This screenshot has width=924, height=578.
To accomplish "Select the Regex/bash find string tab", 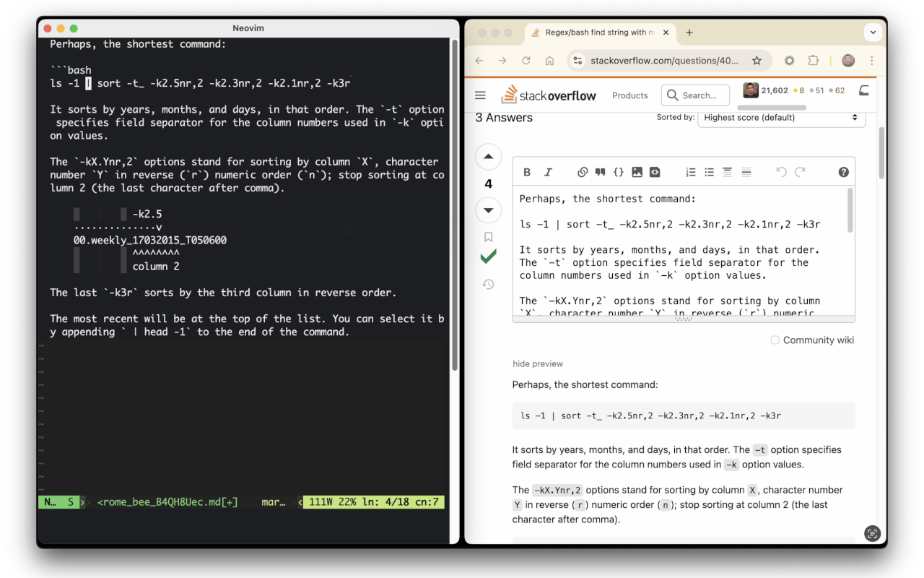I will click(599, 33).
